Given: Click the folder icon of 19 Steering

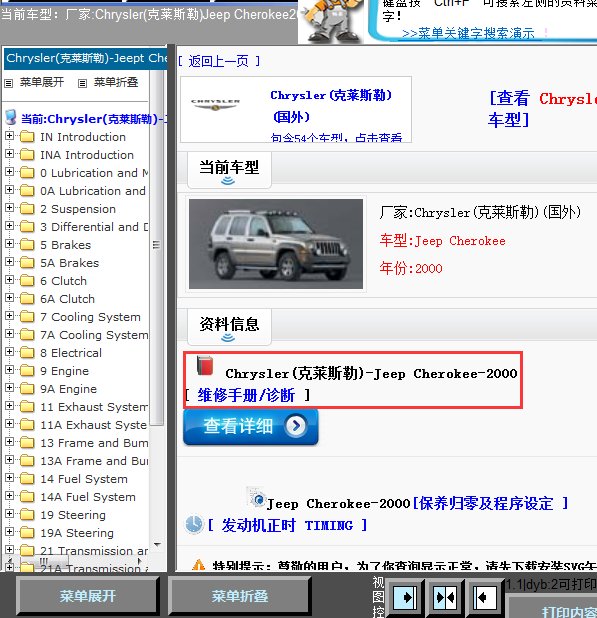Looking at the screenshot, I should pos(27,515).
